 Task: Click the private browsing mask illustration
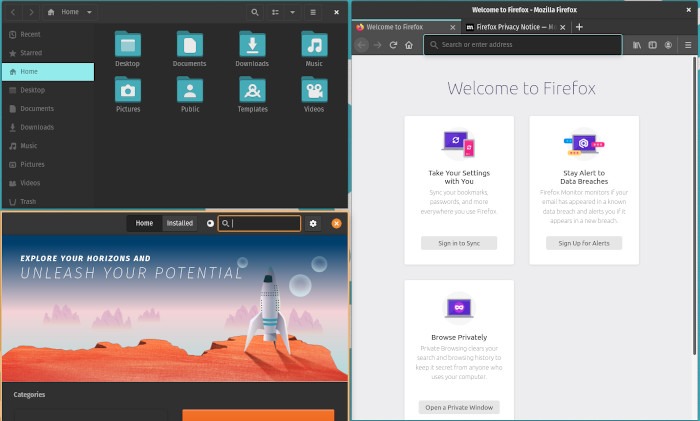459,308
